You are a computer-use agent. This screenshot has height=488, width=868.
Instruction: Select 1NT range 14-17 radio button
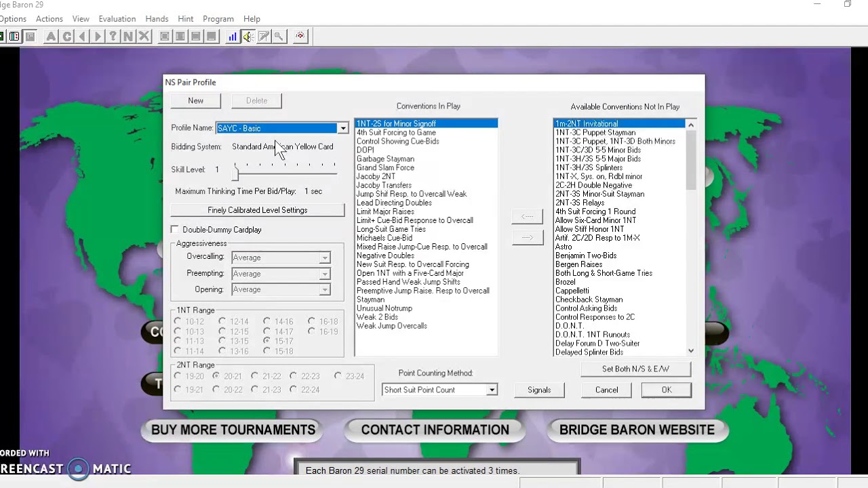click(x=267, y=331)
